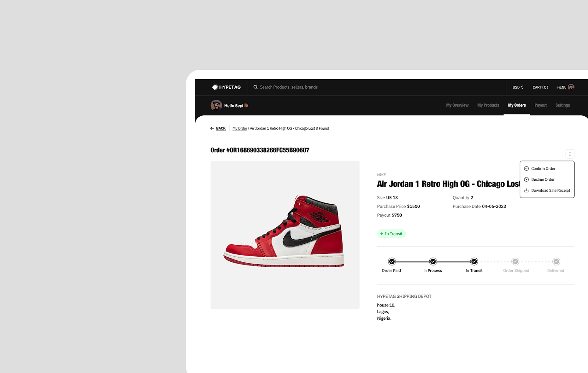The image size is (588, 373).
Task: Select Download Sale Receipt option
Action: (547, 191)
